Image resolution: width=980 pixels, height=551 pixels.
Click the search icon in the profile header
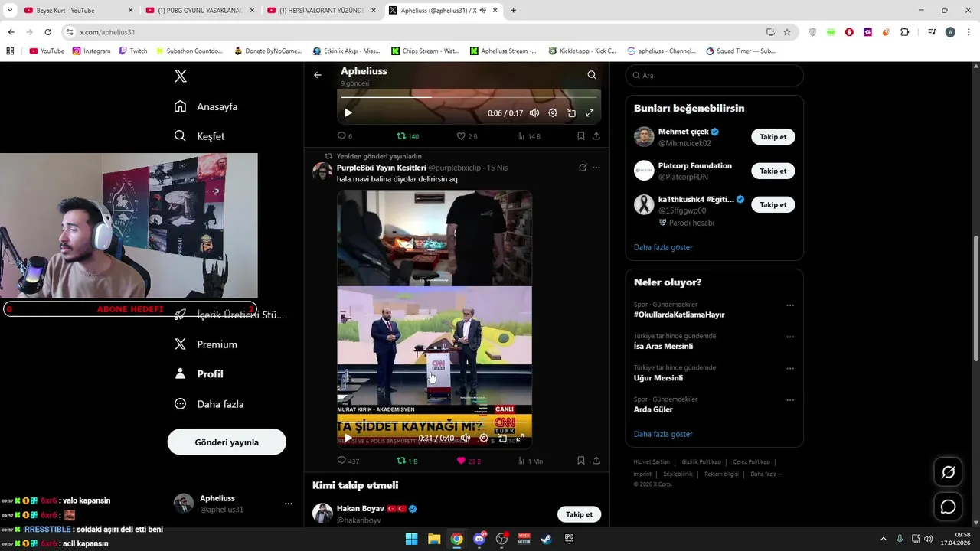click(x=592, y=75)
